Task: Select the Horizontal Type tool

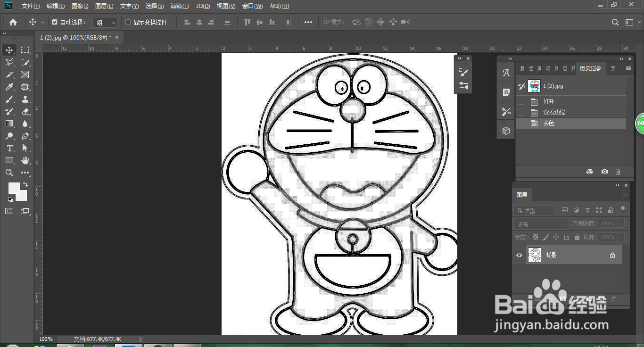Action: tap(9, 148)
